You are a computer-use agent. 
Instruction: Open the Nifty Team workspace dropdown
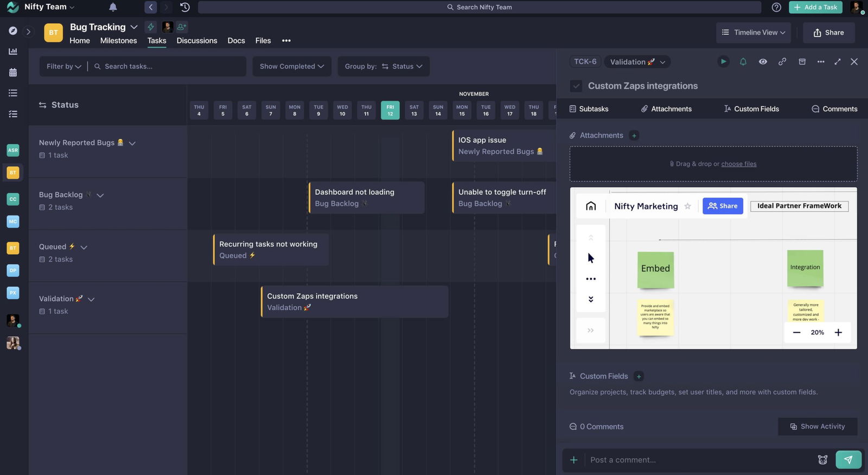click(49, 7)
